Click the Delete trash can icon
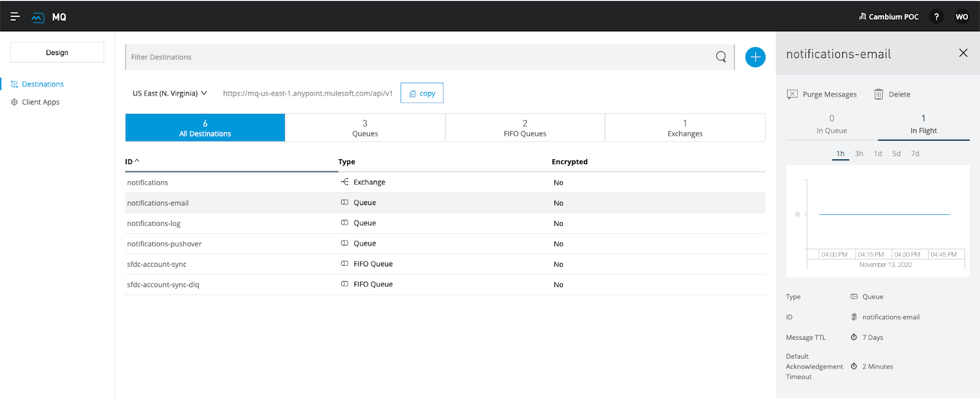This screenshot has height=398, width=980. (x=878, y=94)
